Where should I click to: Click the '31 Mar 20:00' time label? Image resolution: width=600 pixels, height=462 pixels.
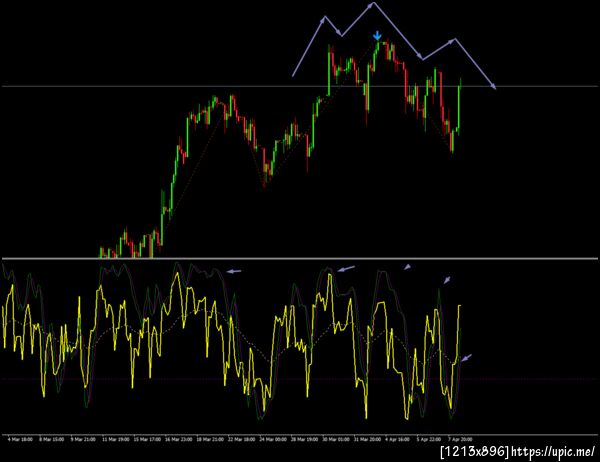pos(367,439)
